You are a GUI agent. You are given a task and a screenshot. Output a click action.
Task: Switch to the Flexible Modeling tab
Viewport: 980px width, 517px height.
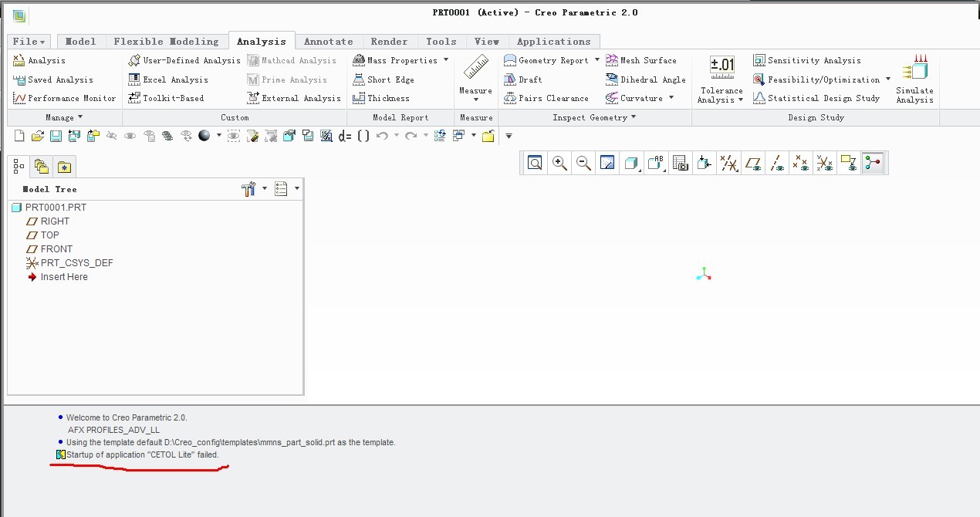(166, 42)
